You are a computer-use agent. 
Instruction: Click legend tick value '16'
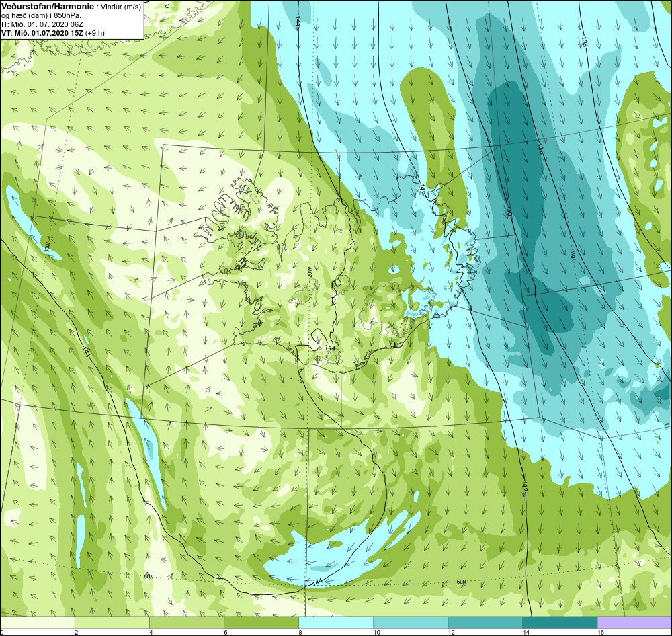600,632
